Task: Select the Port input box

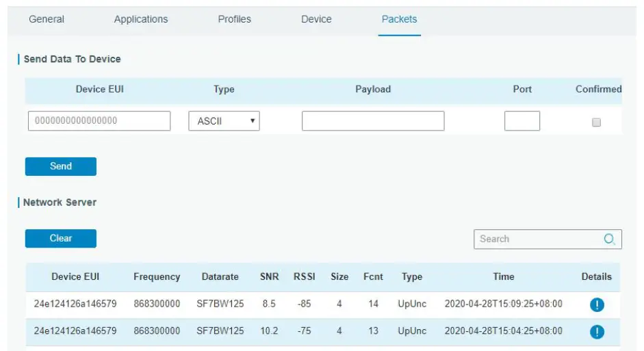Action: pyautogui.click(x=522, y=121)
